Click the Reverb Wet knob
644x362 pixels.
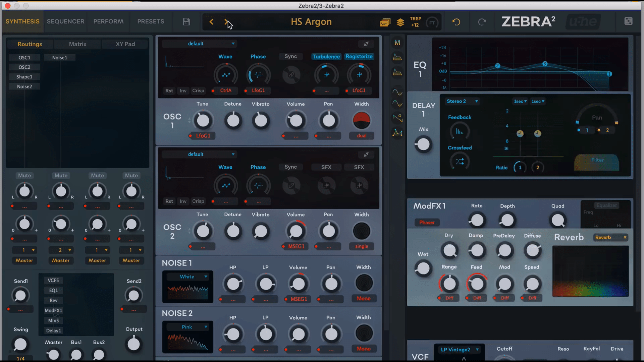pyautogui.click(x=423, y=269)
